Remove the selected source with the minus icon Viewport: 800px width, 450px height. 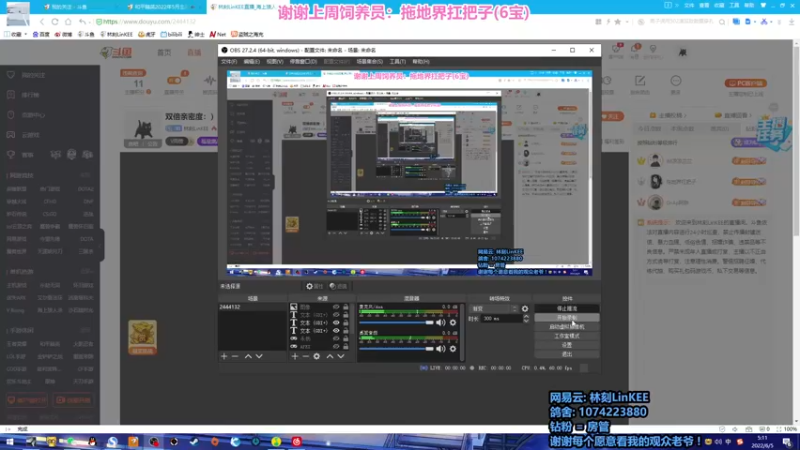click(x=306, y=356)
